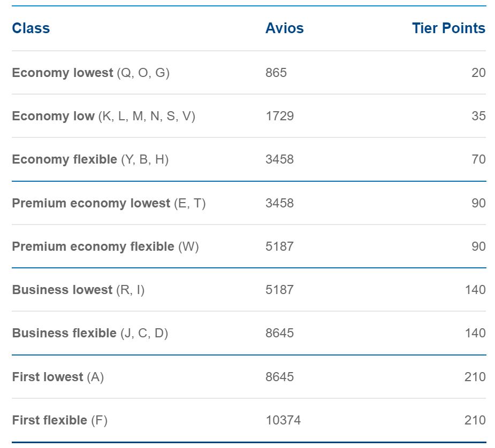The width and height of the screenshot is (495, 448).
Task: Select the Economy flexible (Y, B, H) row
Action: tap(249, 159)
